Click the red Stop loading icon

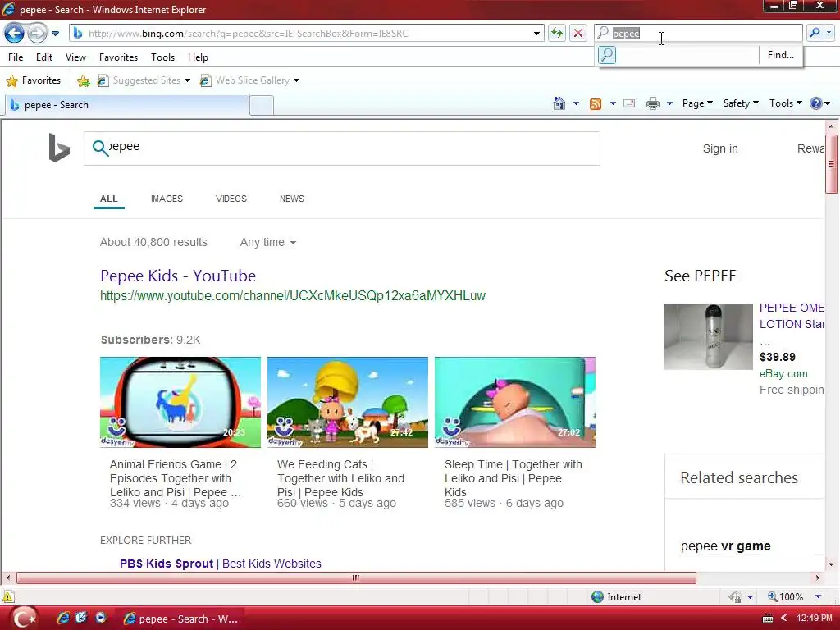coord(578,33)
